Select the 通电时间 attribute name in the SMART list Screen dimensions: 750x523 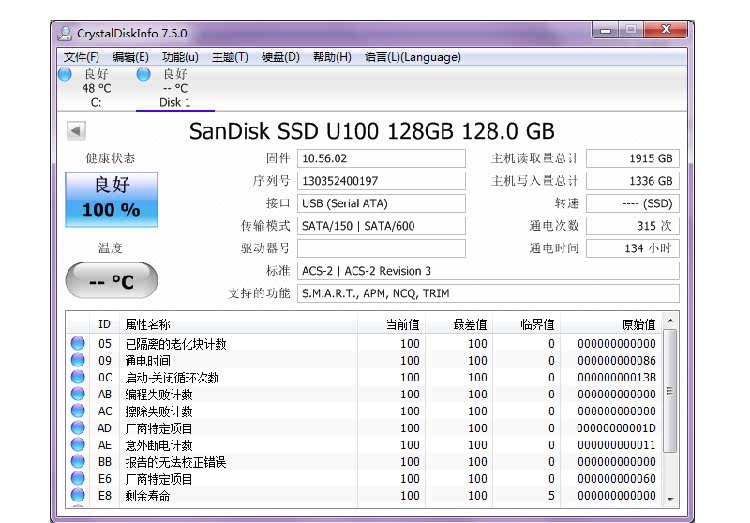pos(148,360)
